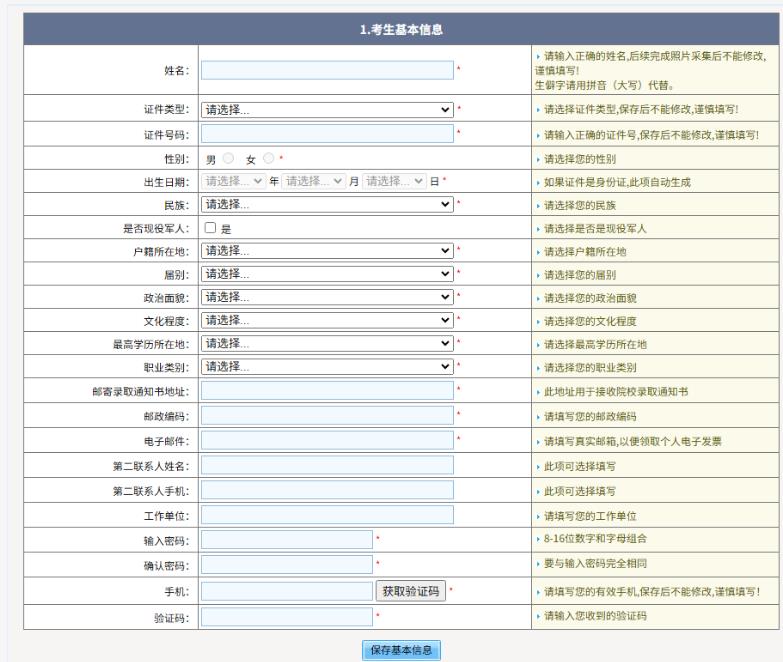Select the 男 (male) radio button
Viewport: 783px width, 662px height.
(x=228, y=158)
